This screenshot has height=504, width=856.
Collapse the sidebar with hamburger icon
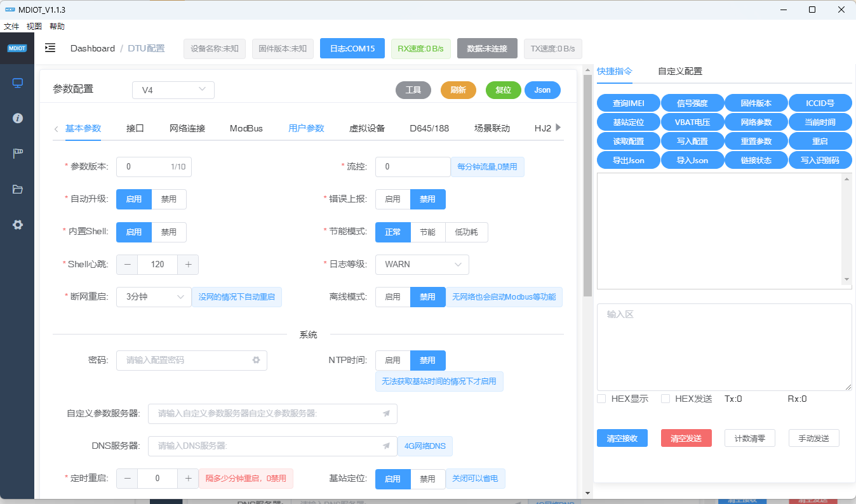click(x=50, y=48)
